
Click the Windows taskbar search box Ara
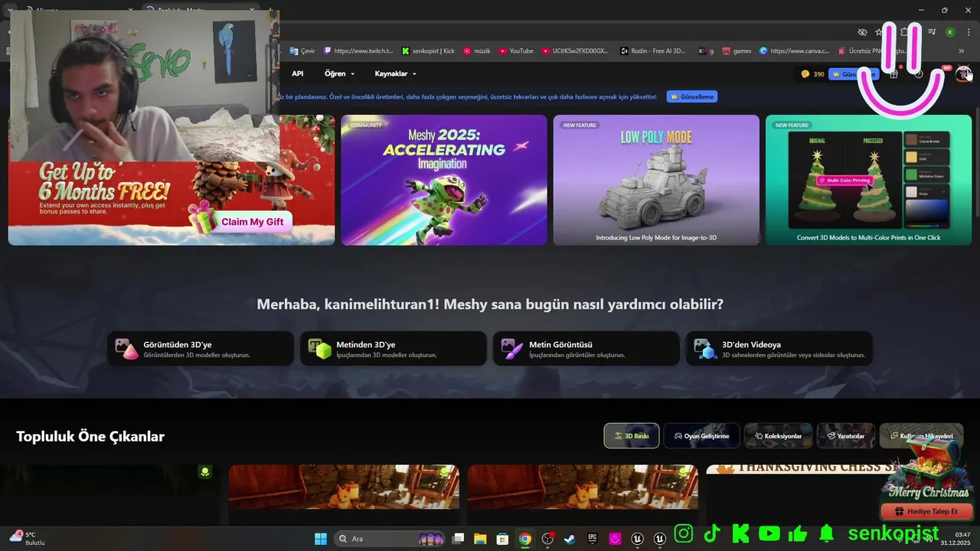point(390,539)
